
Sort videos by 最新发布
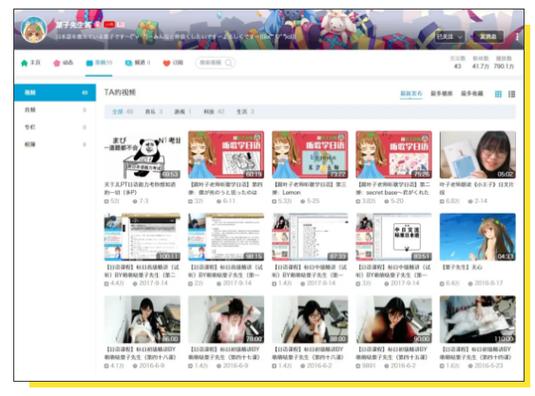click(x=411, y=93)
